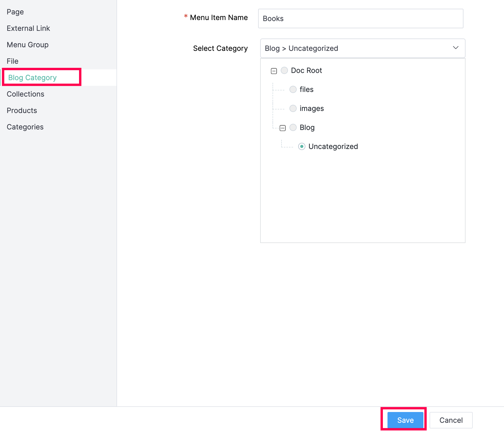Screen dimensions: 504x431
Task: Select the File menu type
Action: coord(13,61)
